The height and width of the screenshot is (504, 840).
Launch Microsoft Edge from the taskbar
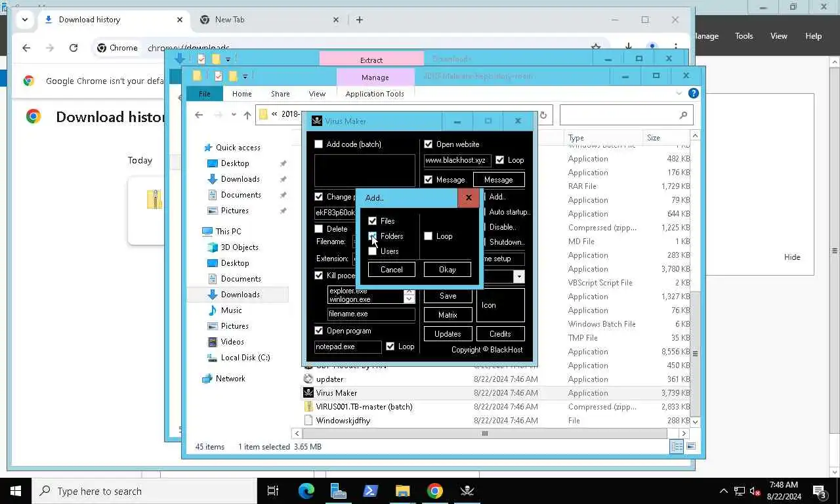(x=306, y=491)
